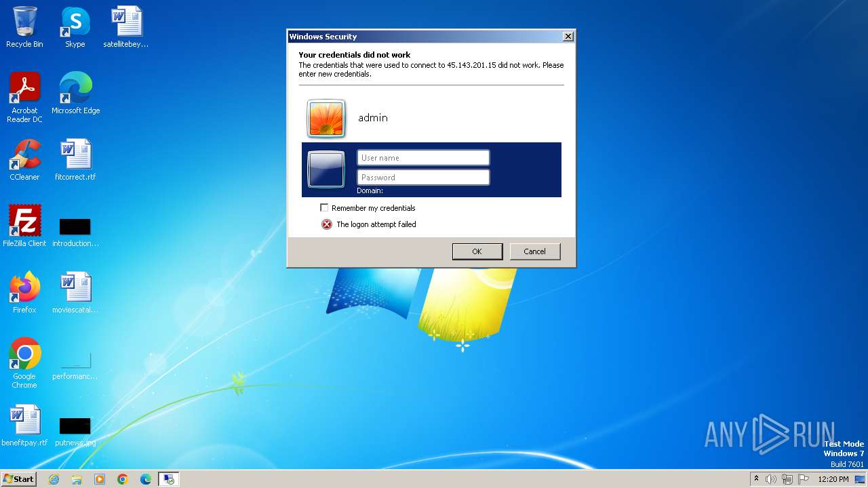Open Internet Explorer from the taskbar

pyautogui.click(x=54, y=479)
